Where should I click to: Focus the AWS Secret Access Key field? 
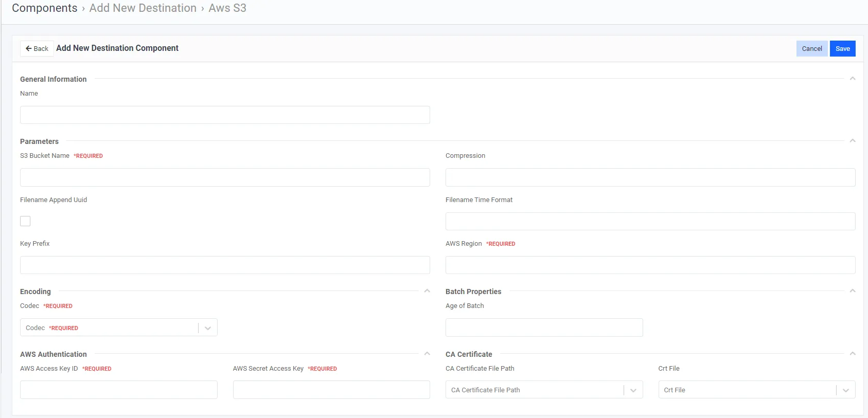pyautogui.click(x=331, y=390)
